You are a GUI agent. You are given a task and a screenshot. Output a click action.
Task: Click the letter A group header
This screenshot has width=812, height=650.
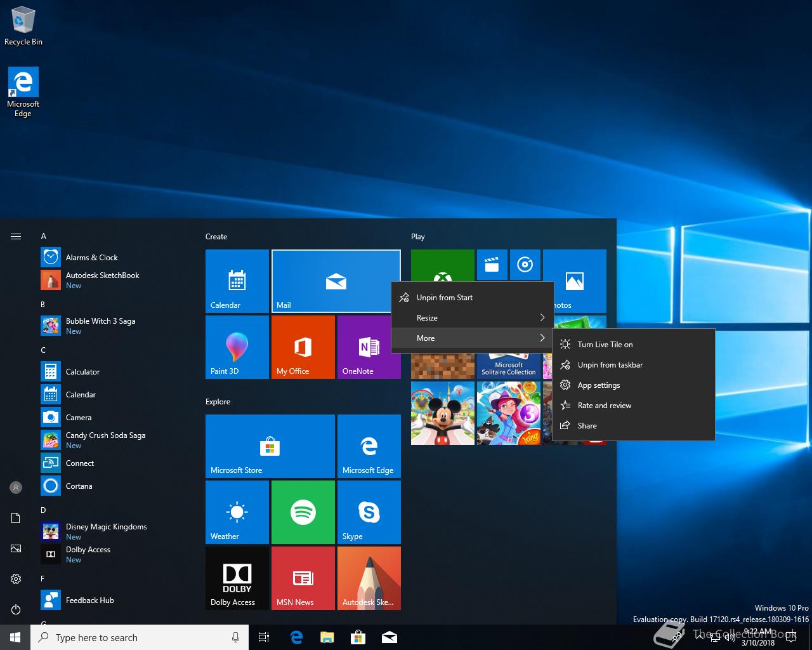(x=43, y=236)
